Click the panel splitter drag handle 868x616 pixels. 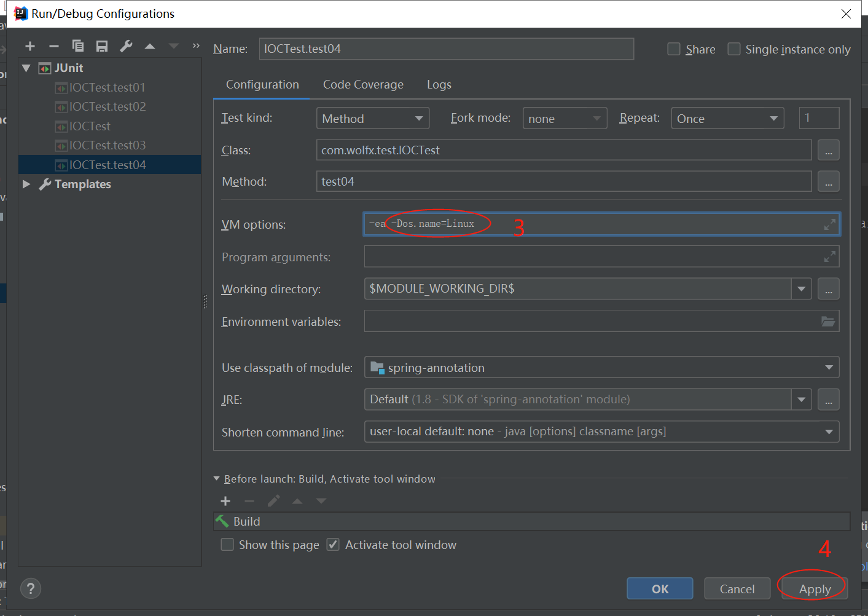pos(205,302)
